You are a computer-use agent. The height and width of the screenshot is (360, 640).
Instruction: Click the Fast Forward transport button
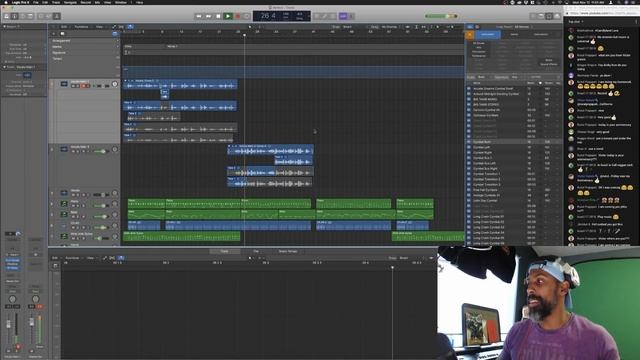click(x=209, y=16)
